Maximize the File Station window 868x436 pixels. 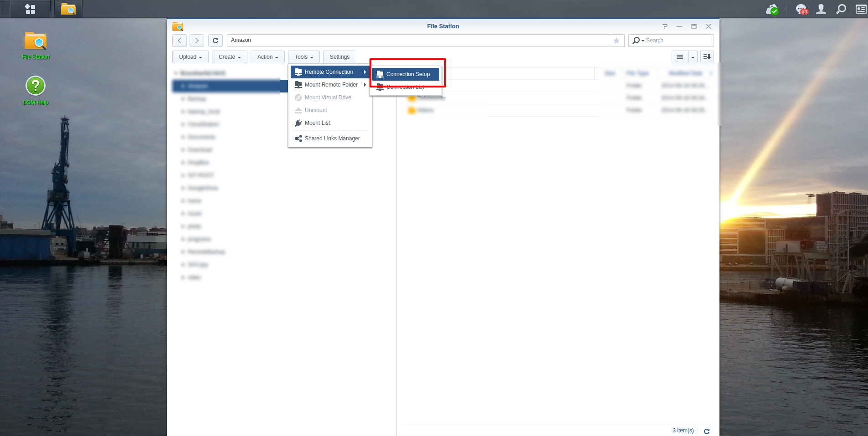694,26
